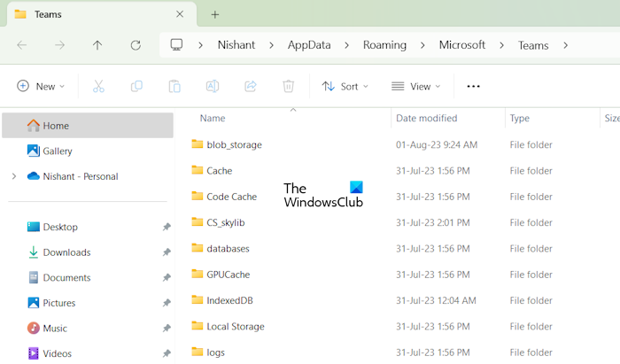Open the See more ellipsis menu
620x364 pixels.
(x=473, y=86)
